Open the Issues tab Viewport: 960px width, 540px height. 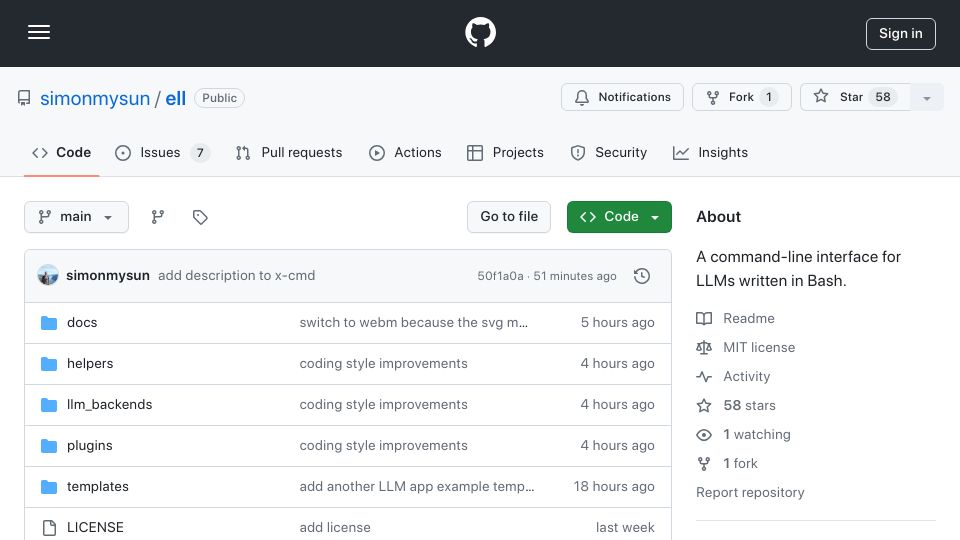point(162,152)
